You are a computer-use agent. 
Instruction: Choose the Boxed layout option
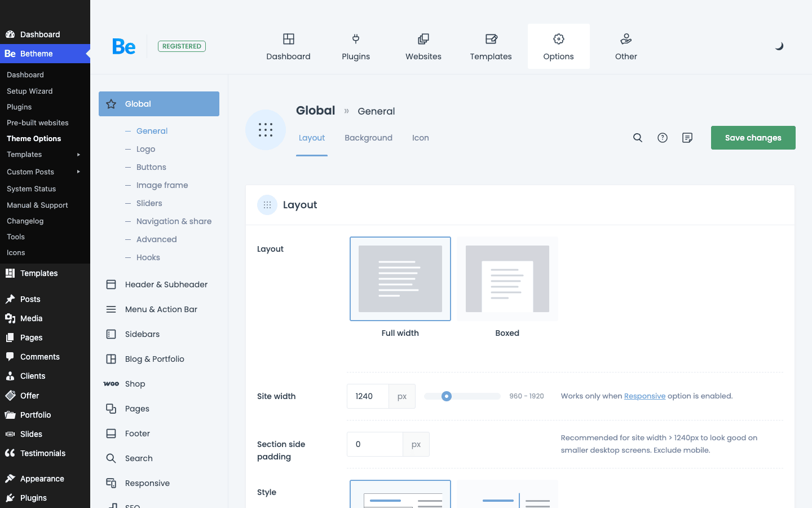[507, 279]
